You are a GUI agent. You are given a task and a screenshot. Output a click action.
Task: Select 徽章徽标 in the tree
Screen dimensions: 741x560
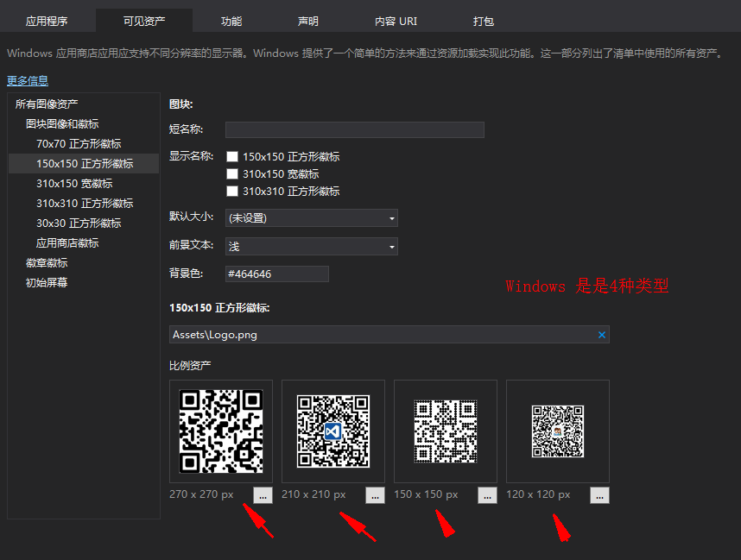tap(47, 262)
